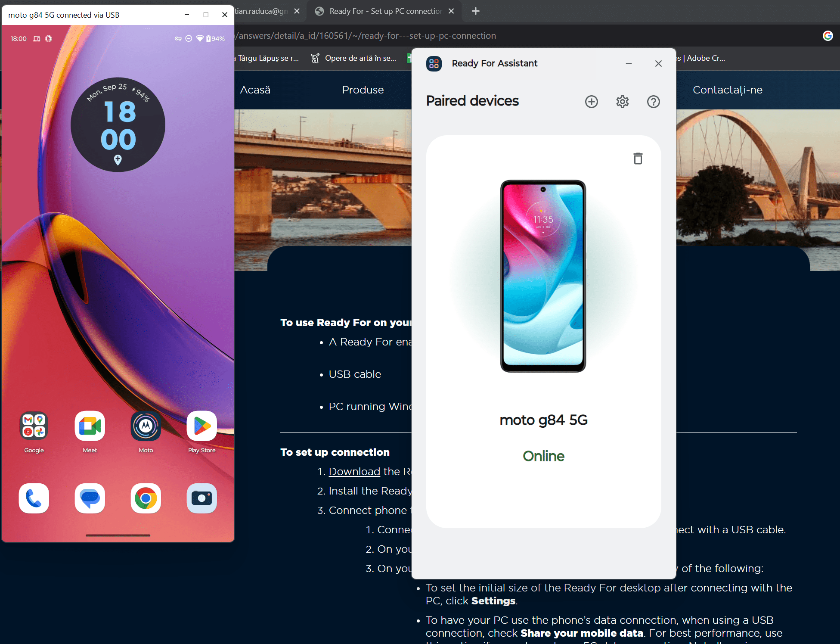Click the Download link

coord(354,471)
